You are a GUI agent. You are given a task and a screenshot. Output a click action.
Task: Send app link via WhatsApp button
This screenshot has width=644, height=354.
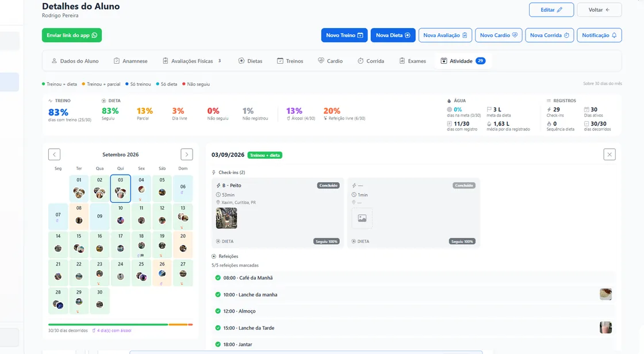[72, 35]
